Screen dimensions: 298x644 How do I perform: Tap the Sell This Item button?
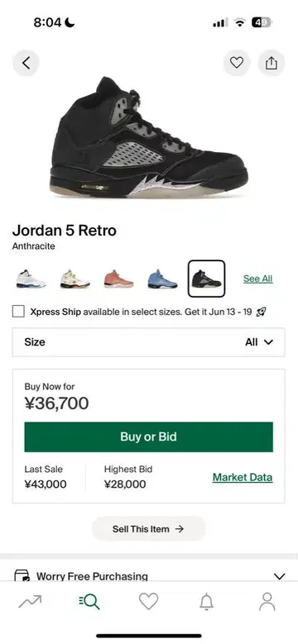pyautogui.click(x=148, y=529)
